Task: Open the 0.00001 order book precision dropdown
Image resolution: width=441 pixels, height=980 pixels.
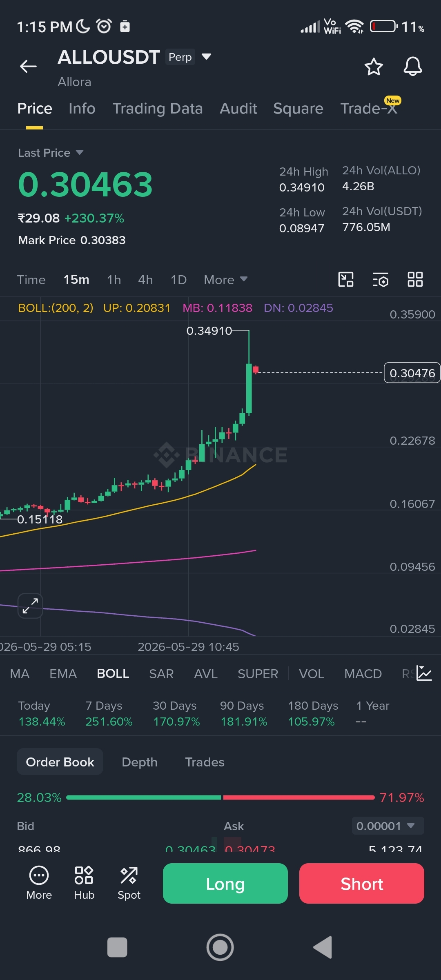Action: (x=388, y=826)
